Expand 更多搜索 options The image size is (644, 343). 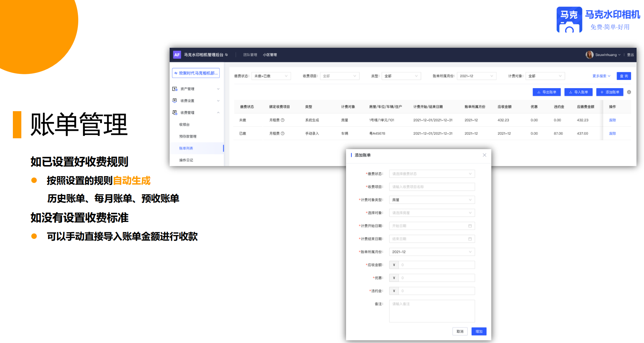(601, 76)
